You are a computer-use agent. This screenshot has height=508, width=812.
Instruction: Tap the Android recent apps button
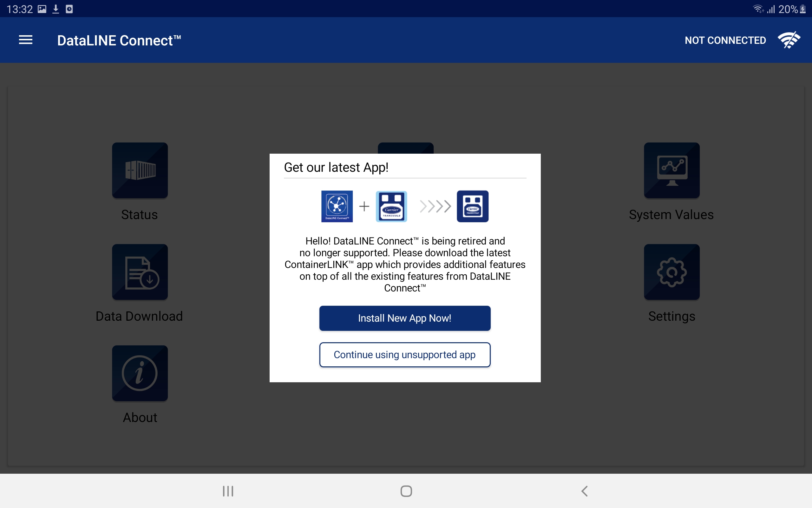pyautogui.click(x=228, y=491)
